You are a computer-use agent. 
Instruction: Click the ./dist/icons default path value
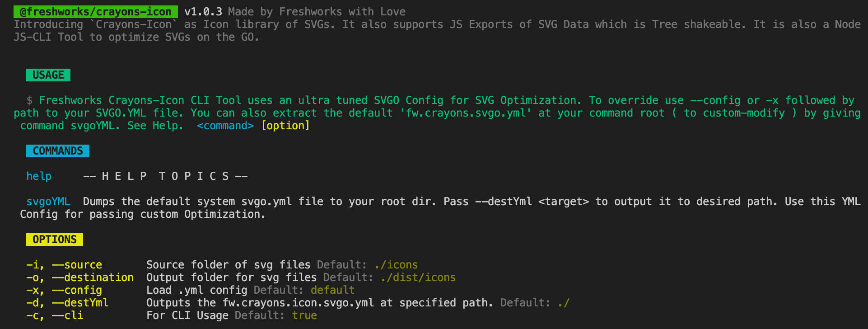418,277
